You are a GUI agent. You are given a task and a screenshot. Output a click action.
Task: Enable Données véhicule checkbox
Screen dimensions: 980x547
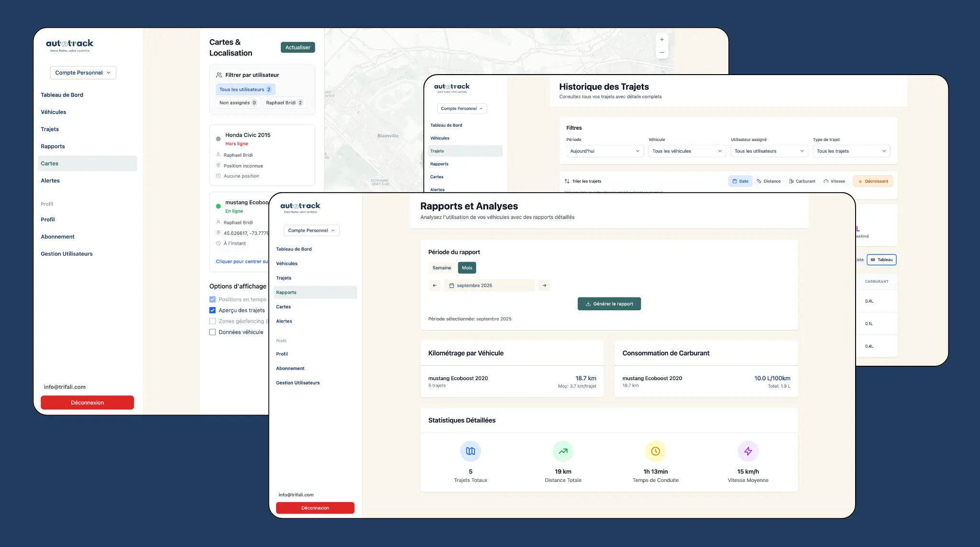click(x=212, y=332)
